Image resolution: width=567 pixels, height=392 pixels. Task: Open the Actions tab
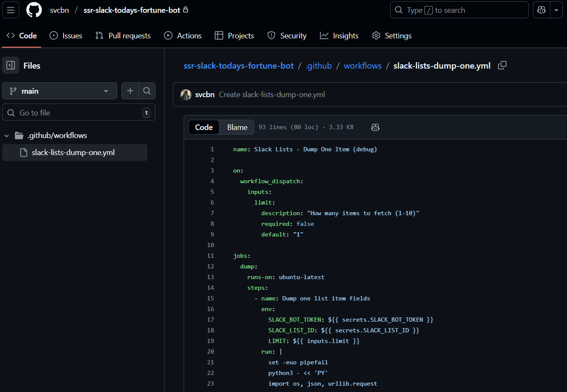click(x=183, y=36)
